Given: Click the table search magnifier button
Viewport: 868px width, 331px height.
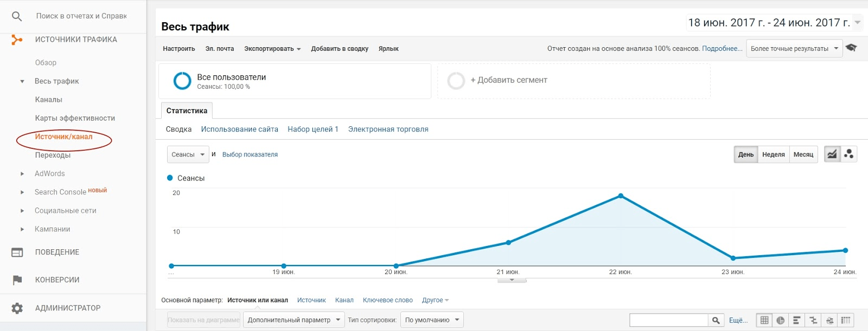Looking at the screenshot, I should 716,320.
